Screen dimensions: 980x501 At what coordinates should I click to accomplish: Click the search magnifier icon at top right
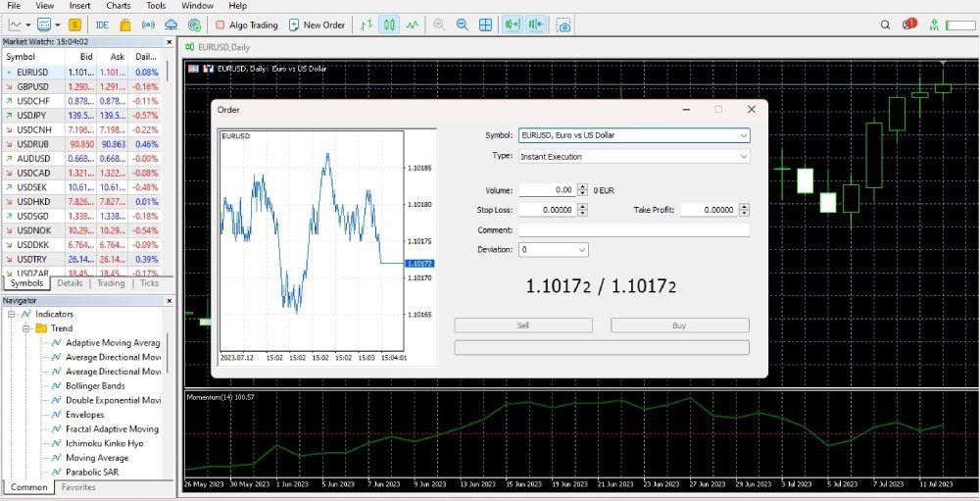(x=886, y=25)
